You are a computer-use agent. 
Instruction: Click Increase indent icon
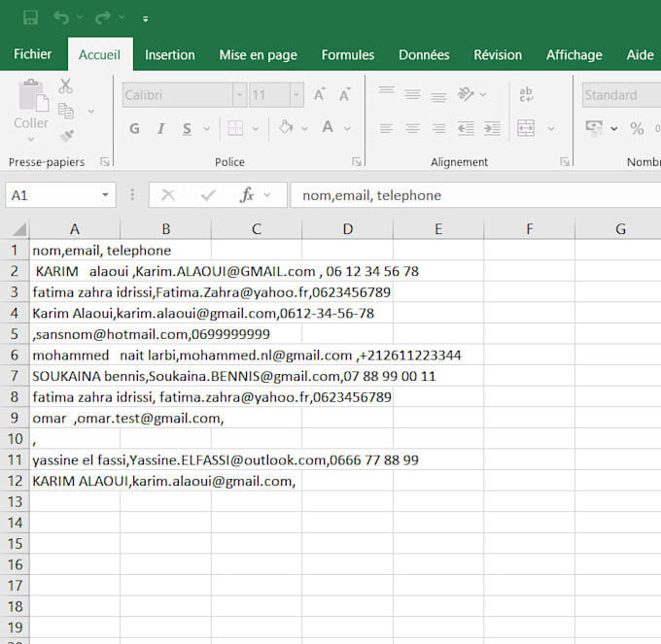point(492,128)
